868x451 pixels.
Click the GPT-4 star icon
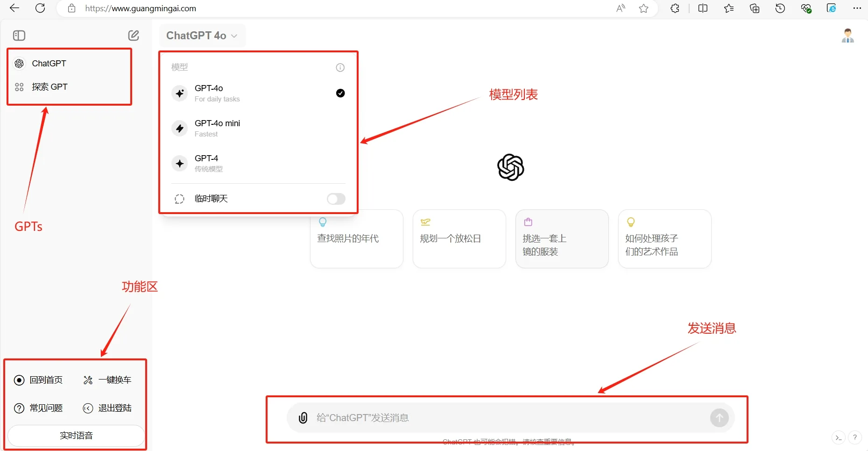180,163
